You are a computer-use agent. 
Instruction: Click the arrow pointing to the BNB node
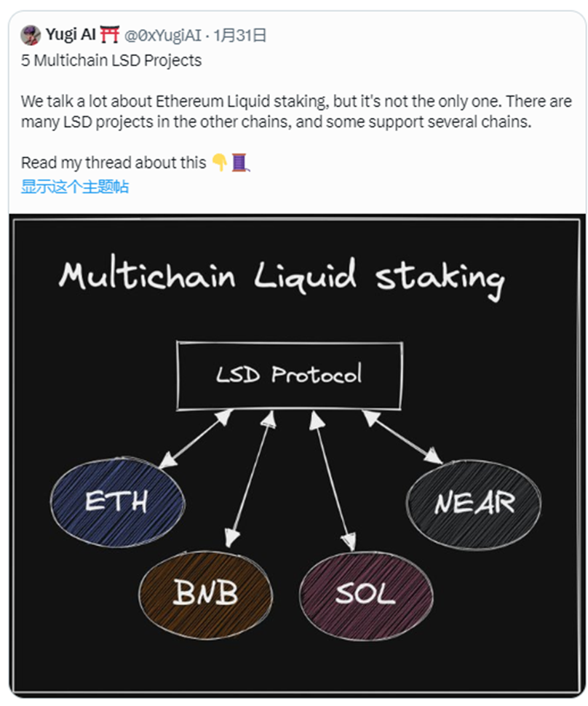(250, 478)
